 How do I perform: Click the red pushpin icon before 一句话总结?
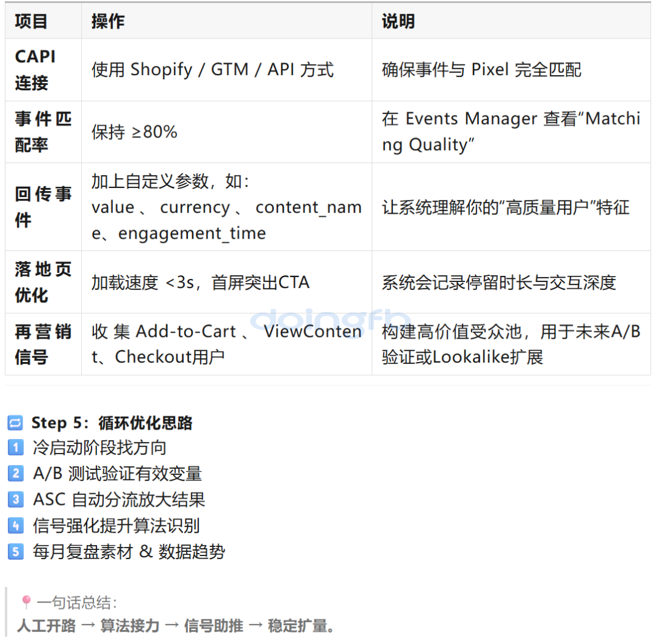26,603
